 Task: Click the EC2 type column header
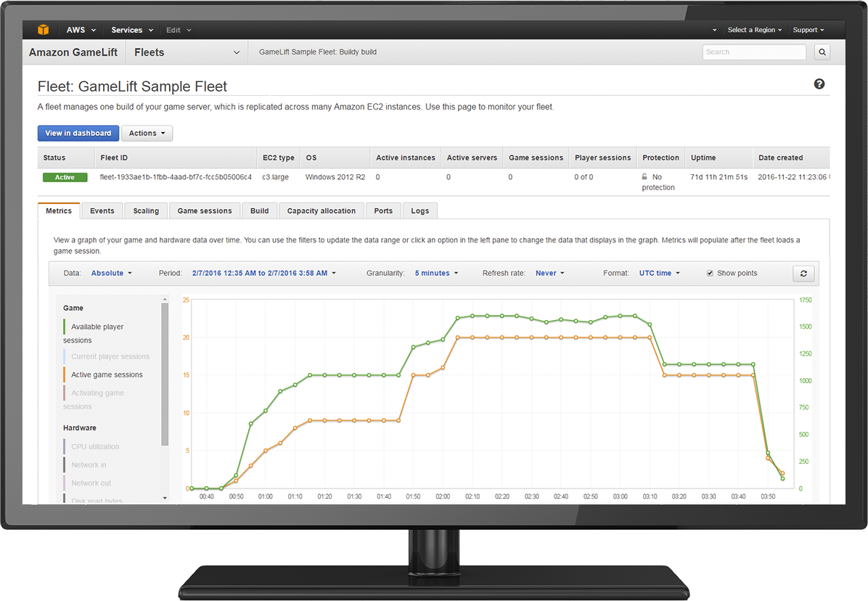[279, 158]
